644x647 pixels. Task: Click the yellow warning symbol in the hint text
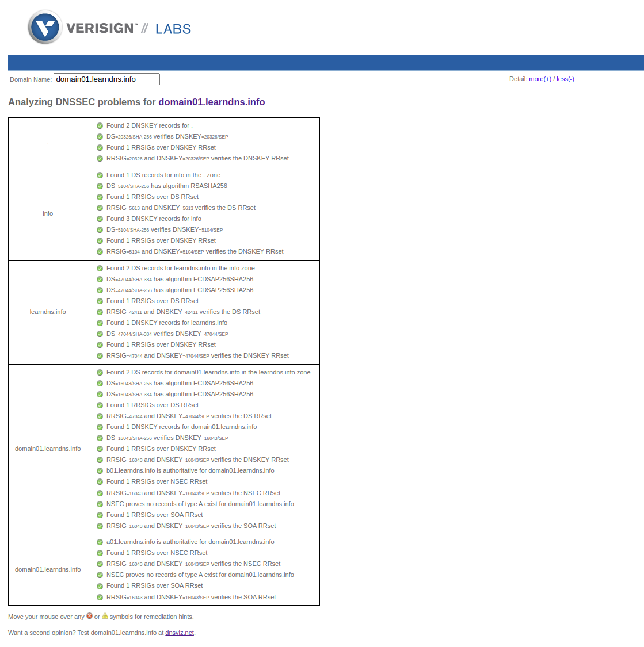[105, 616]
